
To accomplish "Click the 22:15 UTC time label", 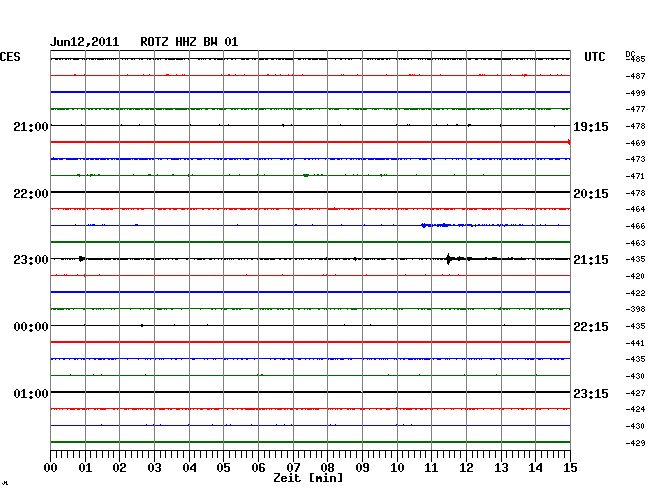I will (591, 327).
